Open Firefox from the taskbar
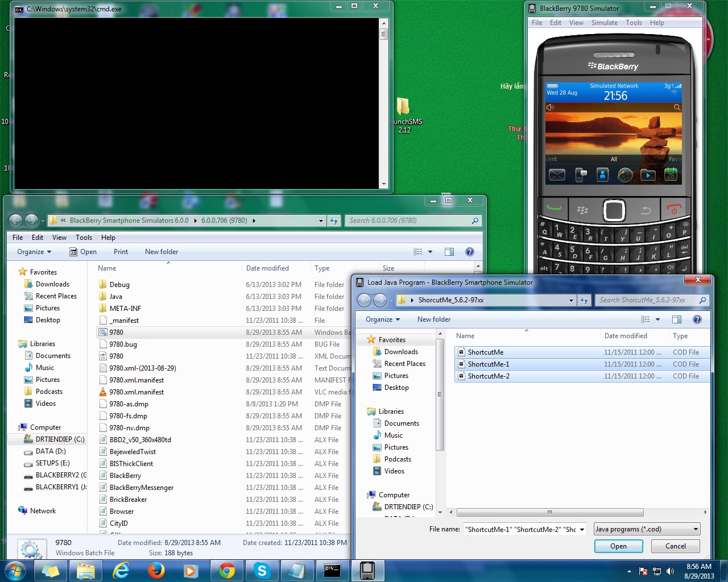728x582 pixels. [156, 570]
